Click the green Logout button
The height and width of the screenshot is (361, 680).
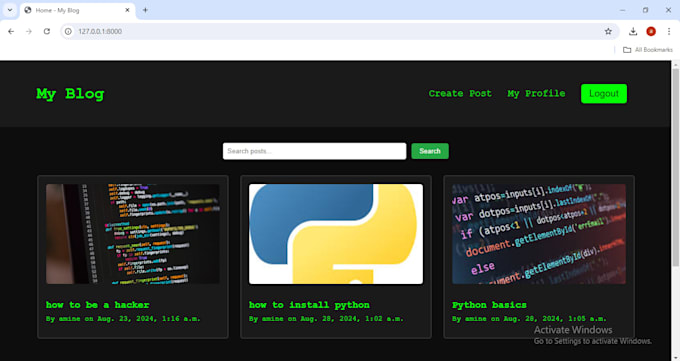pos(604,94)
